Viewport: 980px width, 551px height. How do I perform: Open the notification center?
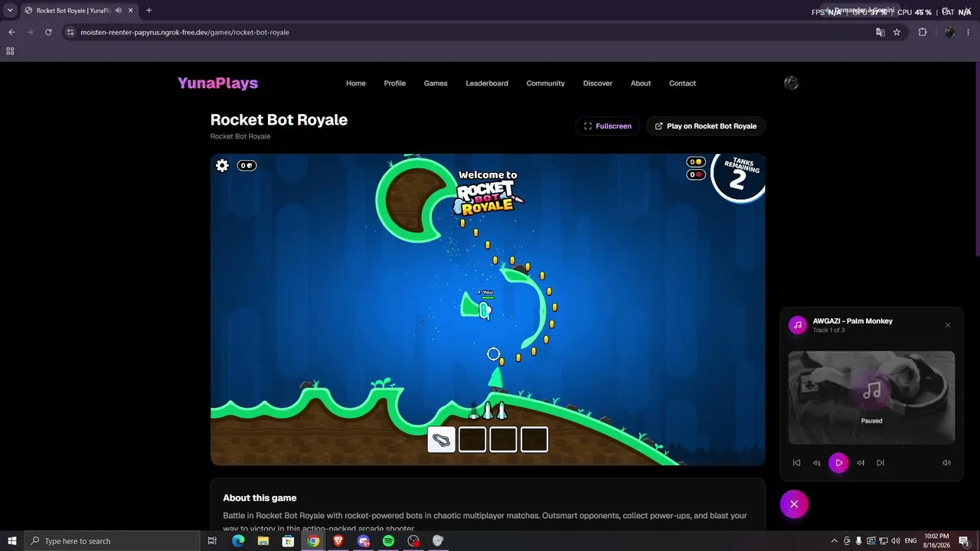coord(964,541)
